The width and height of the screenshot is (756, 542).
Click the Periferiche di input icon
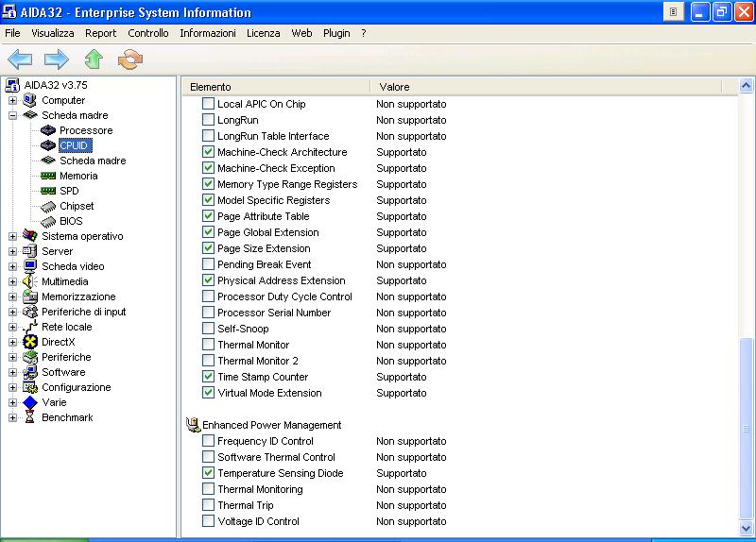tap(30, 312)
